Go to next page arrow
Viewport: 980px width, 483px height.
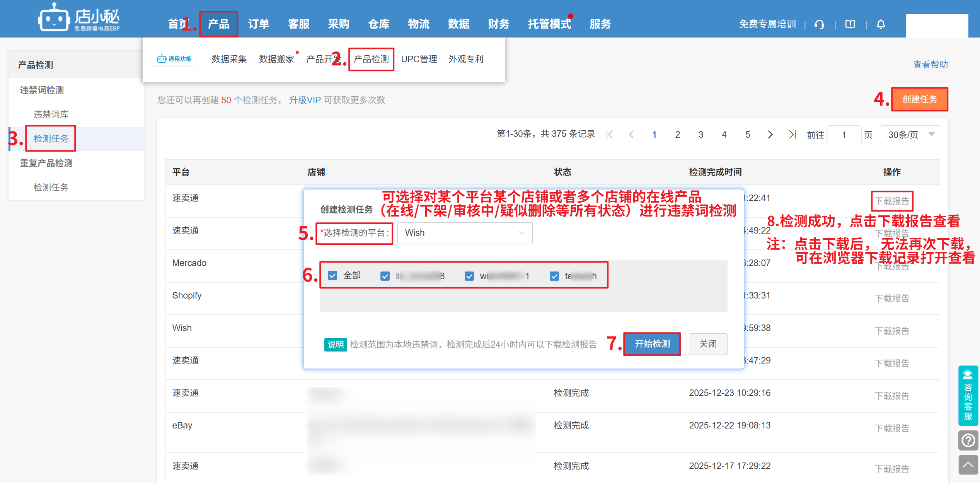point(770,134)
